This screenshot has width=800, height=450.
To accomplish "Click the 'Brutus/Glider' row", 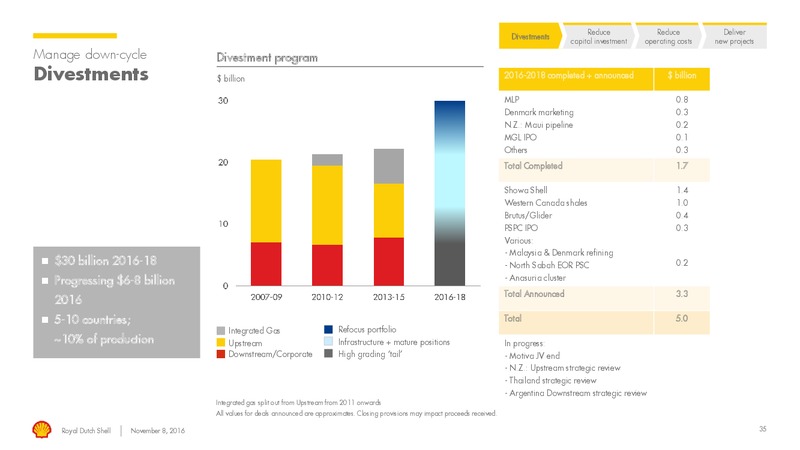I will [604, 215].
